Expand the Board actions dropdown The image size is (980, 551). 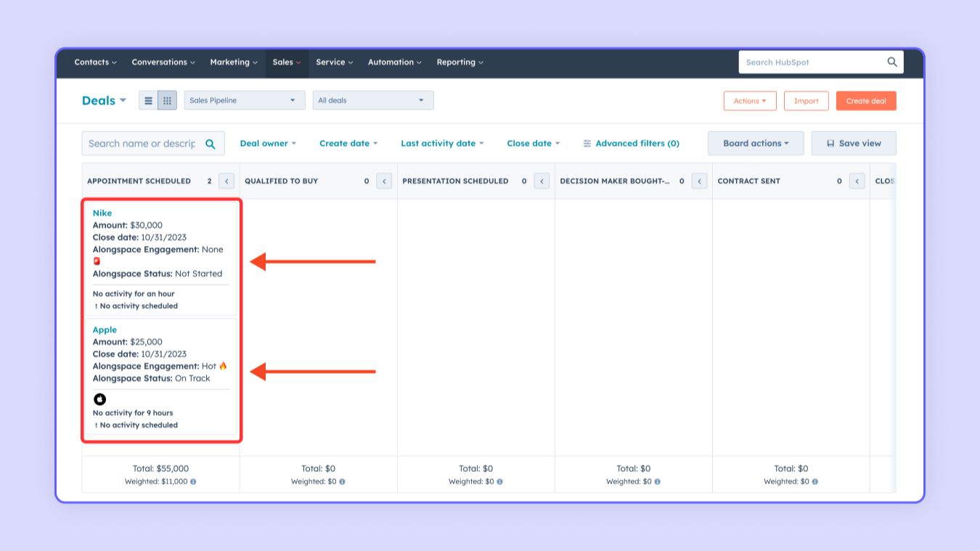755,144
